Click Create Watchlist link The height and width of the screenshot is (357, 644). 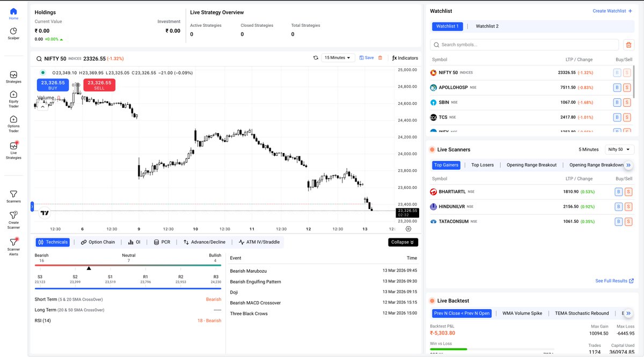coord(612,11)
